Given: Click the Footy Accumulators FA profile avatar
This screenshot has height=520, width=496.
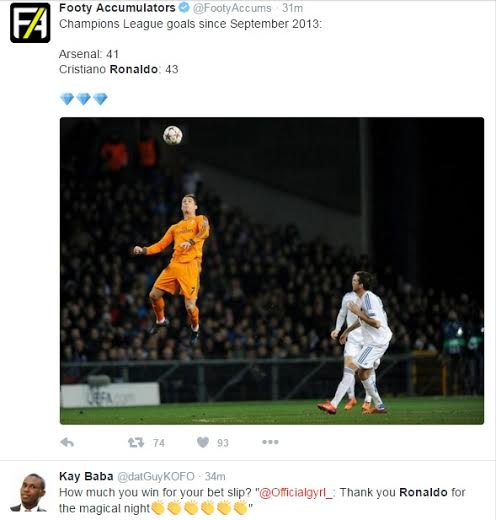Looking at the screenshot, I should [x=30, y=23].
